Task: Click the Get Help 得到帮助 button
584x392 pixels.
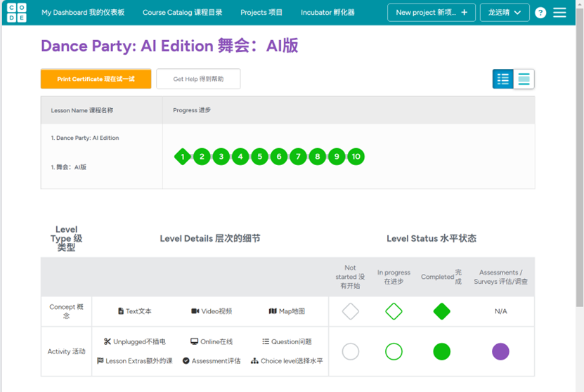Action: click(x=198, y=79)
